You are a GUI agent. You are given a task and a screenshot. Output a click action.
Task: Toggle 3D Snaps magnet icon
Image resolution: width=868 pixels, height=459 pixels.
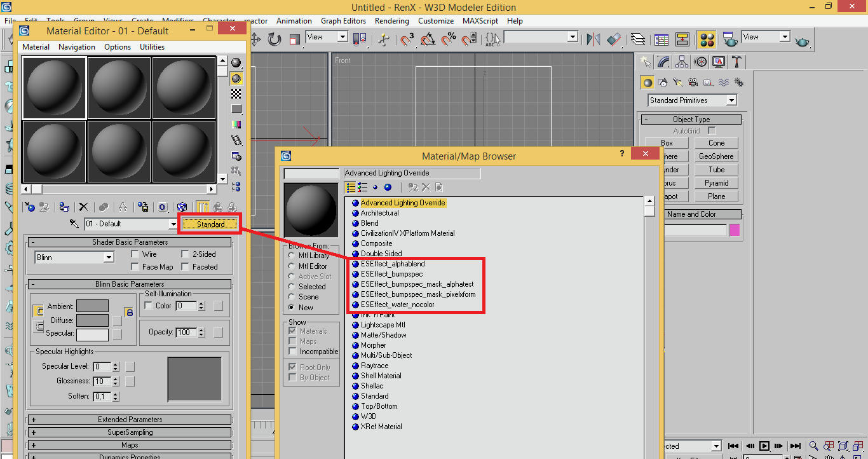[407, 39]
